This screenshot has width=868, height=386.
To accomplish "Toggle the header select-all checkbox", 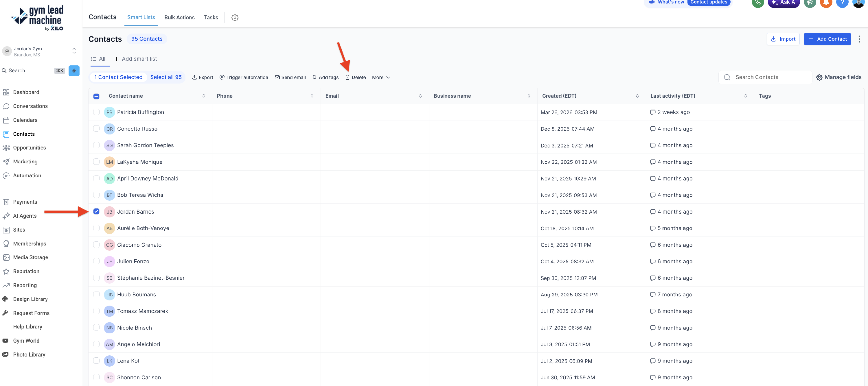I will [96, 96].
